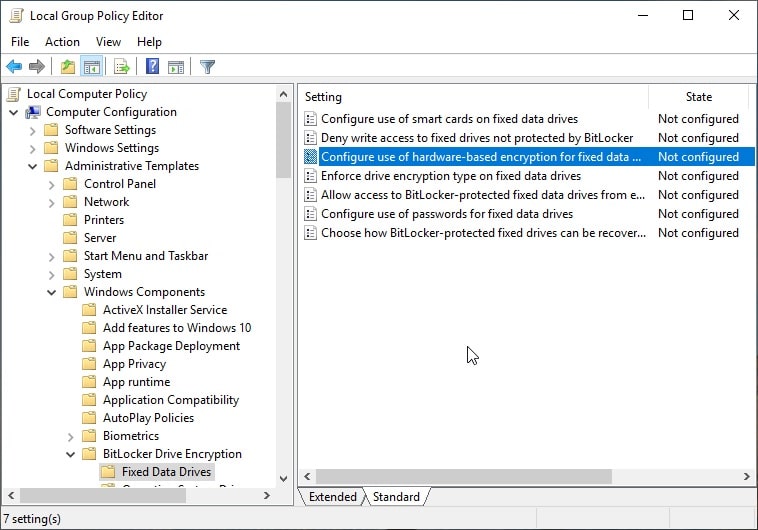Open the View menu
The width and height of the screenshot is (758, 530).
108,42
